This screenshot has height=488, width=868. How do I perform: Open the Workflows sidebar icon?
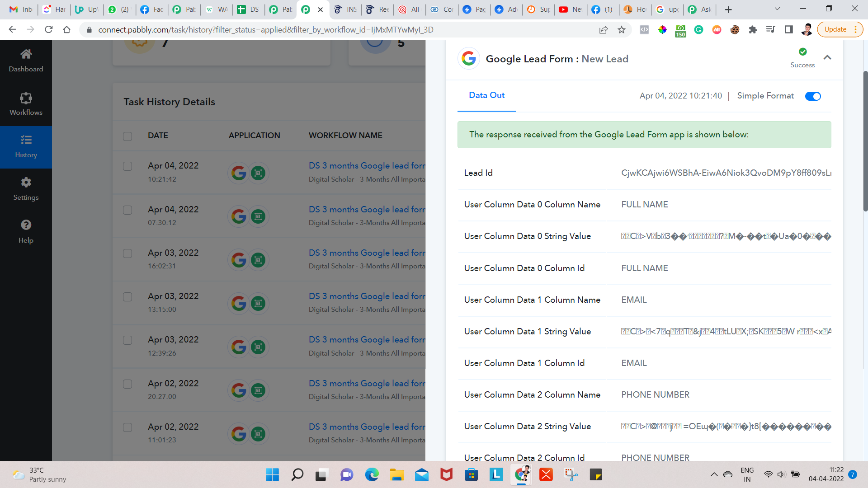(x=26, y=104)
